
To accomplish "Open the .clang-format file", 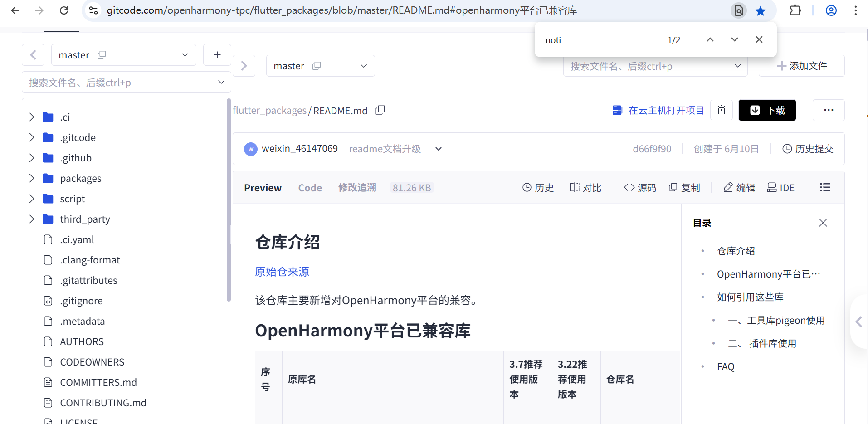I will click(x=90, y=260).
